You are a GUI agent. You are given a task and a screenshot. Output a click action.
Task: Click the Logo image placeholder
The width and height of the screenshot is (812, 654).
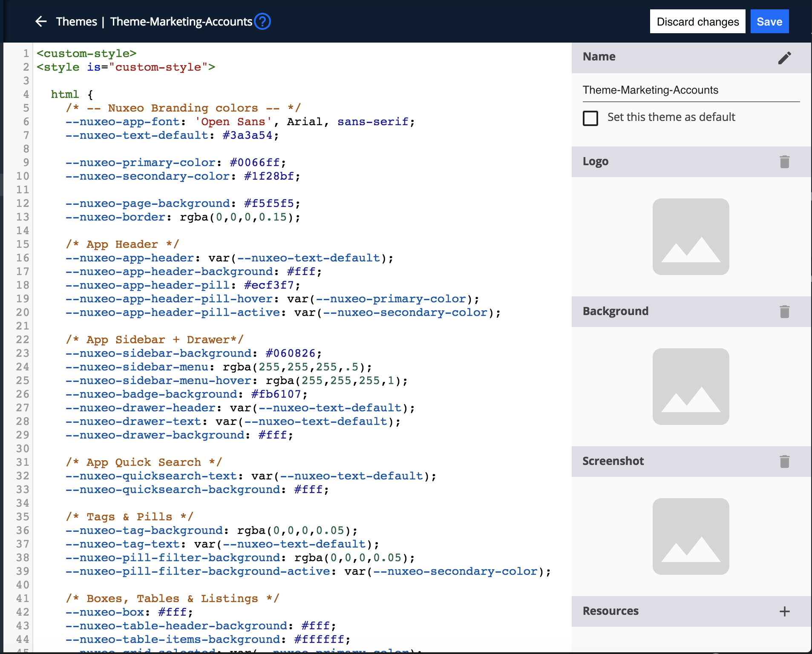coord(691,237)
